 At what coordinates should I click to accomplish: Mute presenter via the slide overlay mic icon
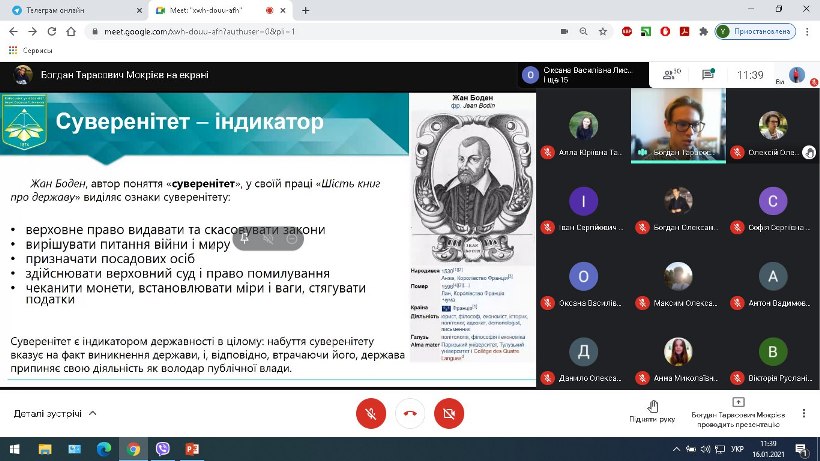(268, 239)
